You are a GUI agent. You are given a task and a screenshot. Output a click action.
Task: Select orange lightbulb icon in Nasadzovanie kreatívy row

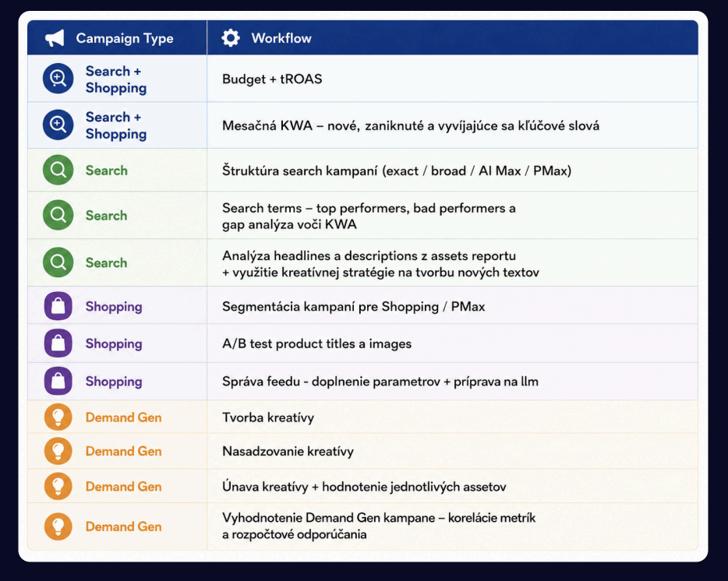58,451
